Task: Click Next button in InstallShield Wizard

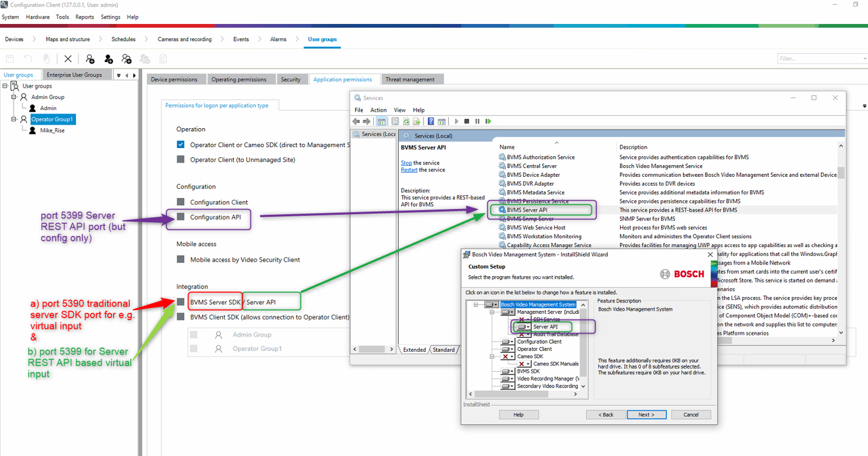Action: pos(646,414)
